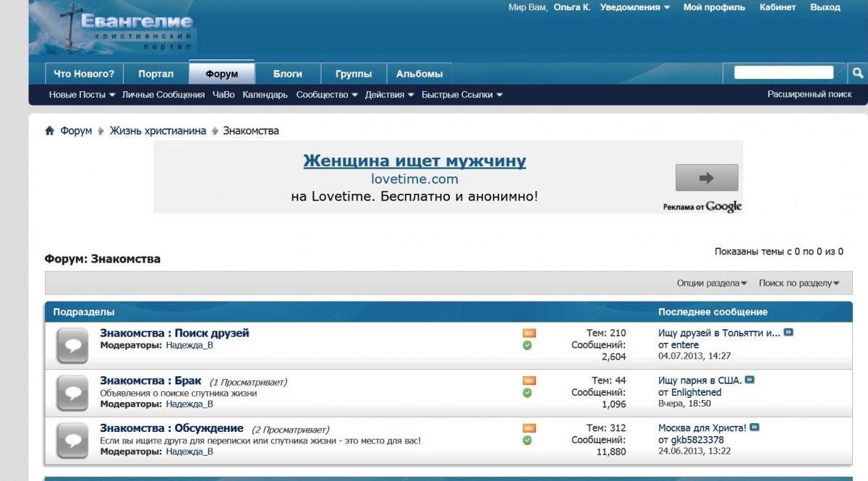Viewport: 868px width, 481px height.
Task: Click green checkmark icon for Брак subforum
Action: tap(527, 393)
